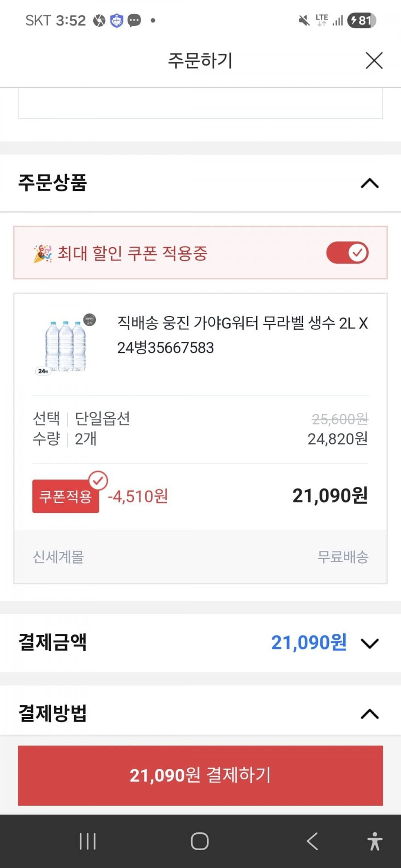Screen dimensions: 401x868
Task: Open the water bottle product thumbnail
Action: coord(66,345)
